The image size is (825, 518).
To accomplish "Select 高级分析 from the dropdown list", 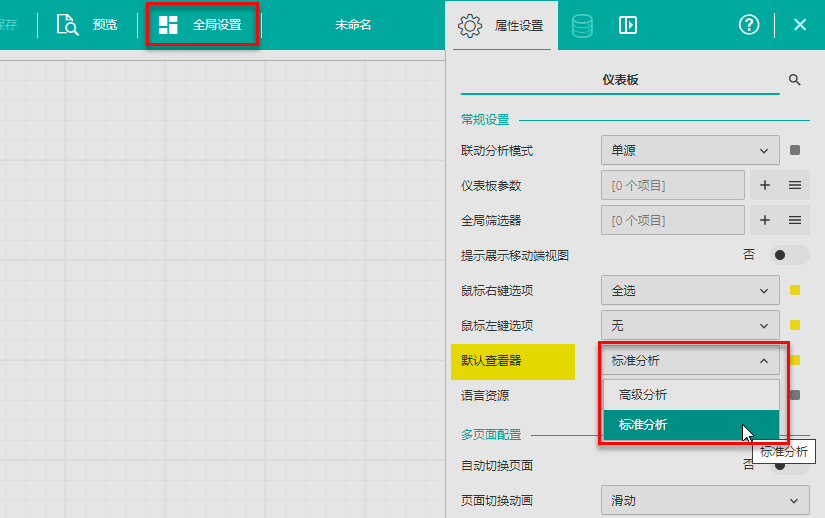I will click(x=691, y=395).
